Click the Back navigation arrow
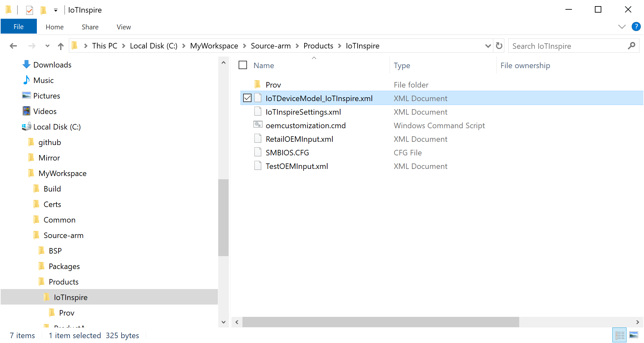 click(x=13, y=46)
